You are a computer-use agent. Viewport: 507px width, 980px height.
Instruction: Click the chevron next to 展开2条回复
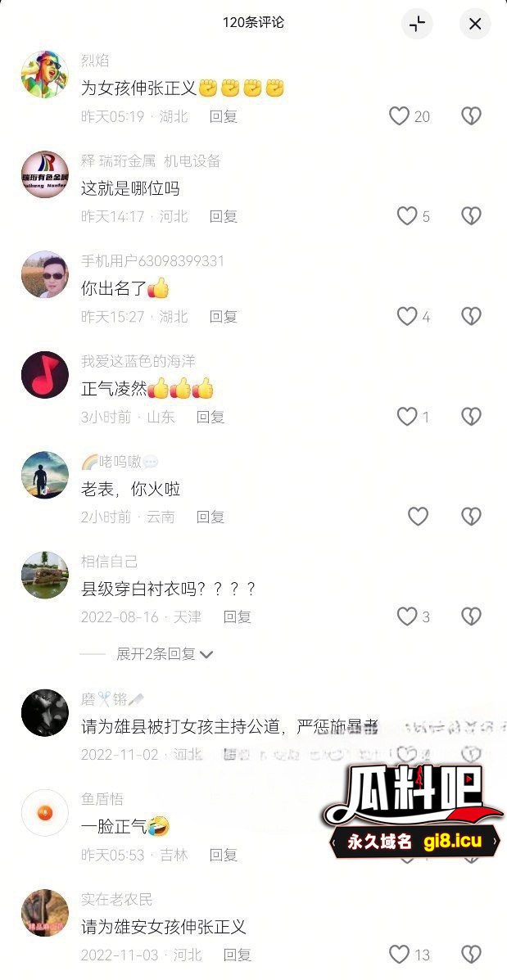[x=207, y=655]
